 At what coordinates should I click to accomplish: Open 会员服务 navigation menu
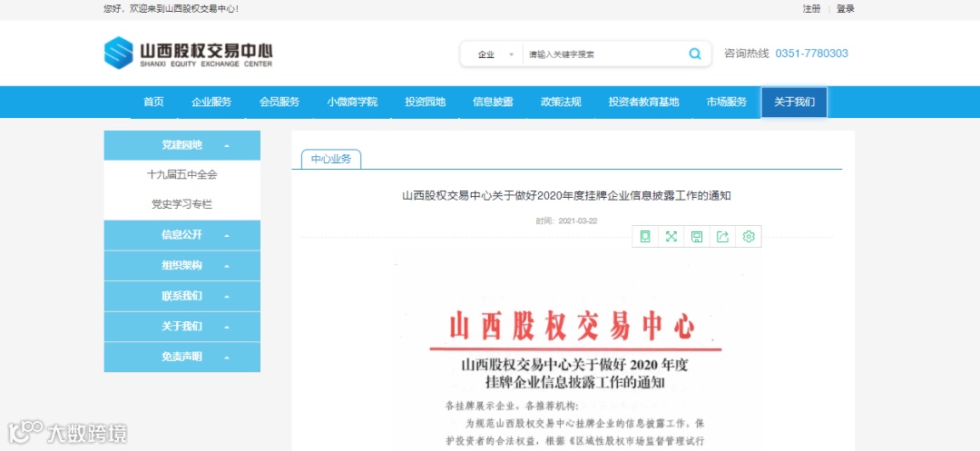[x=279, y=102]
